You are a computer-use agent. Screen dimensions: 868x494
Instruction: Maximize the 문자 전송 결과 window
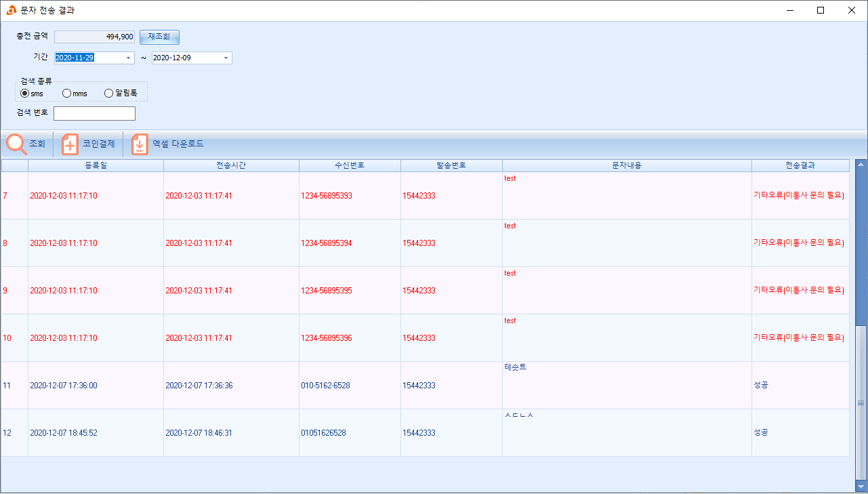821,10
